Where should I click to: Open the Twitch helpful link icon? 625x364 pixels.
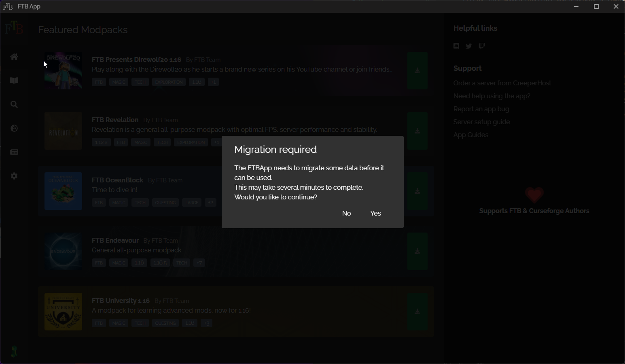[x=482, y=46]
